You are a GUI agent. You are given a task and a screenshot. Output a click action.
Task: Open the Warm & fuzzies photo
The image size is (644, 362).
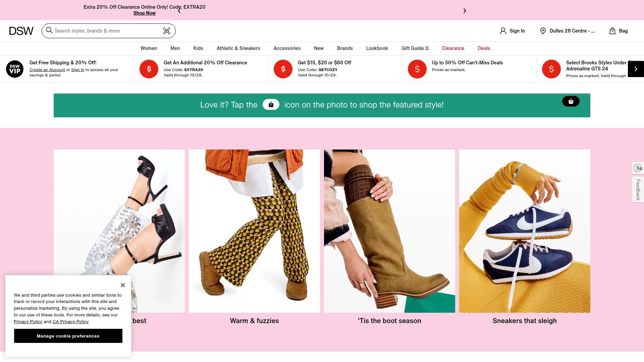click(254, 231)
